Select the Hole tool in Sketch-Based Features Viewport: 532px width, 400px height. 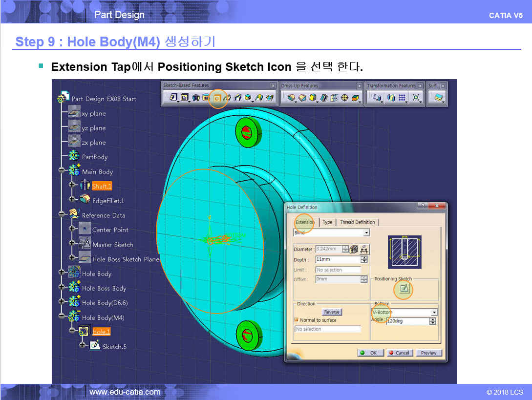pyautogui.click(x=216, y=98)
